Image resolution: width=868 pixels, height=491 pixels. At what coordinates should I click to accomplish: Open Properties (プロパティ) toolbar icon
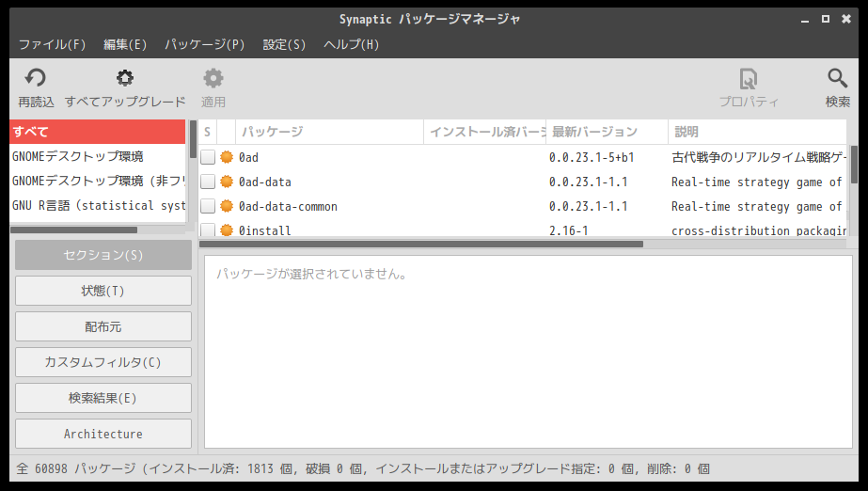[749, 79]
